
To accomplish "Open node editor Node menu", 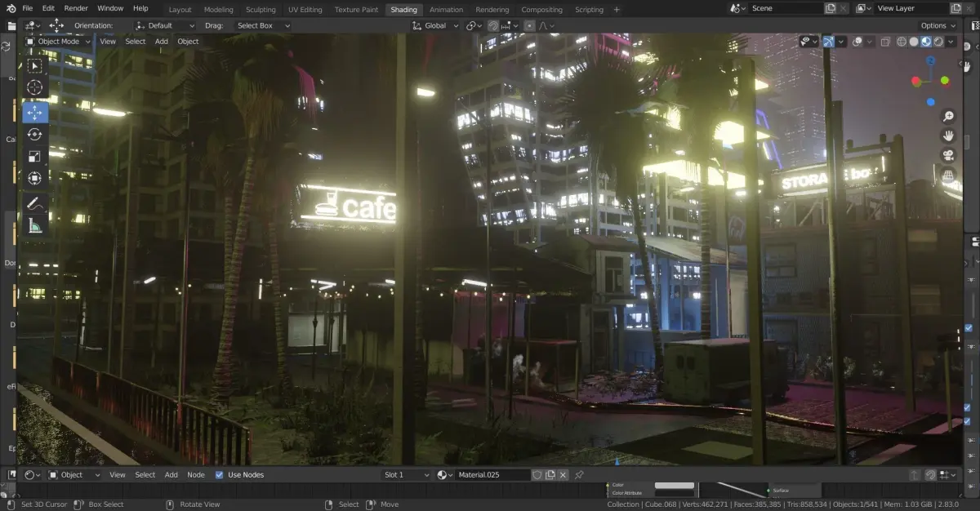I will (x=196, y=474).
